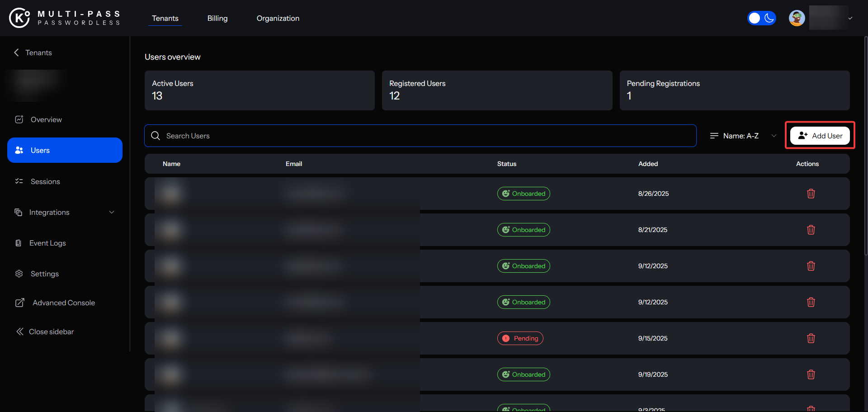Viewport: 868px width, 412px height.
Task: Click the page vertical scrollbar
Action: point(866,145)
